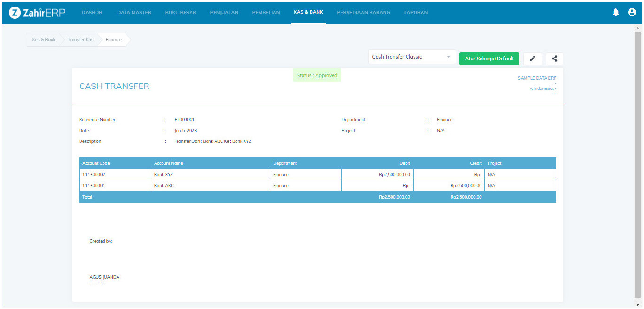Click the share icon button
644x309 pixels.
pyautogui.click(x=555, y=59)
